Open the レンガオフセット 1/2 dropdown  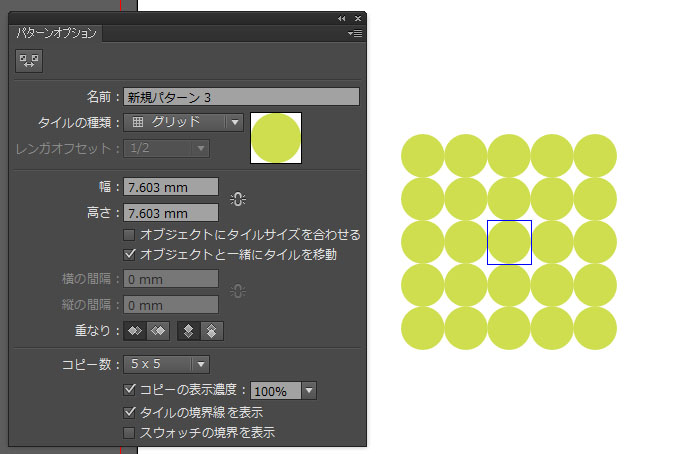(166, 148)
